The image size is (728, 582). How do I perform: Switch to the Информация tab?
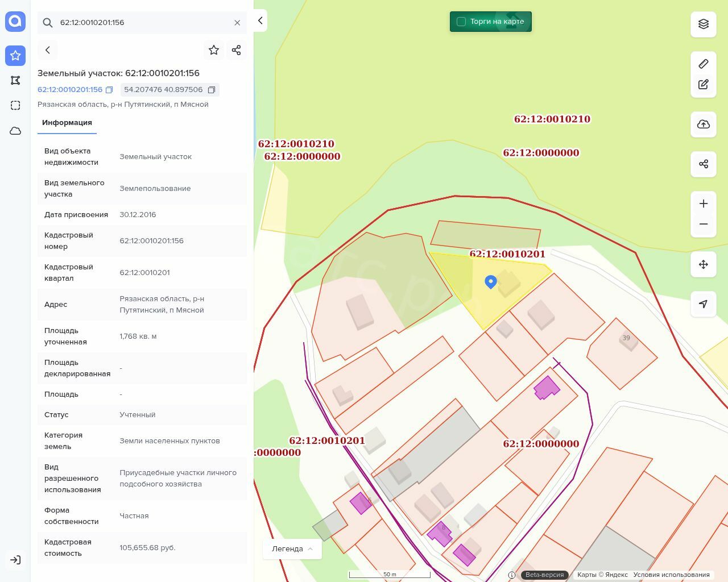tap(67, 123)
